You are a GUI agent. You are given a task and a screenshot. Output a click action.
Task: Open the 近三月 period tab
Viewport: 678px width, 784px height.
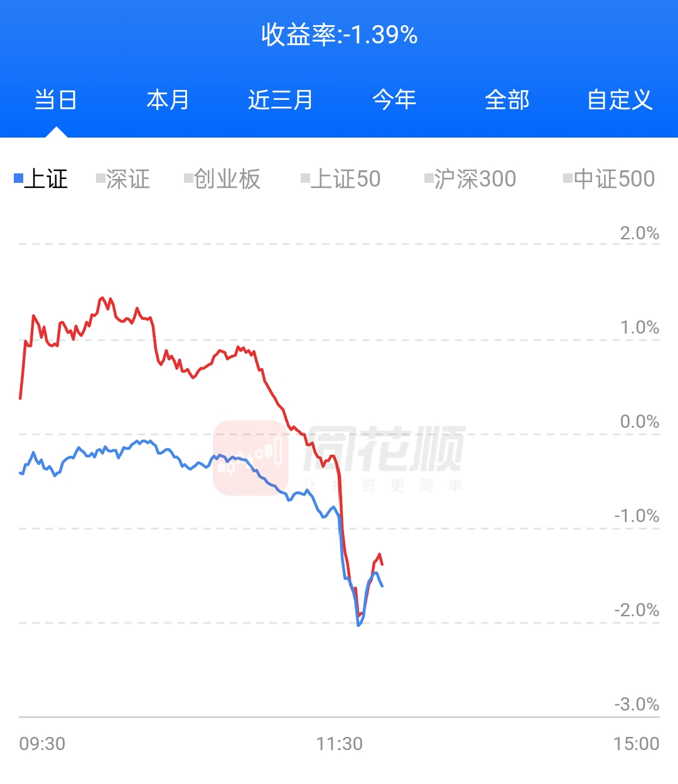[x=281, y=100]
